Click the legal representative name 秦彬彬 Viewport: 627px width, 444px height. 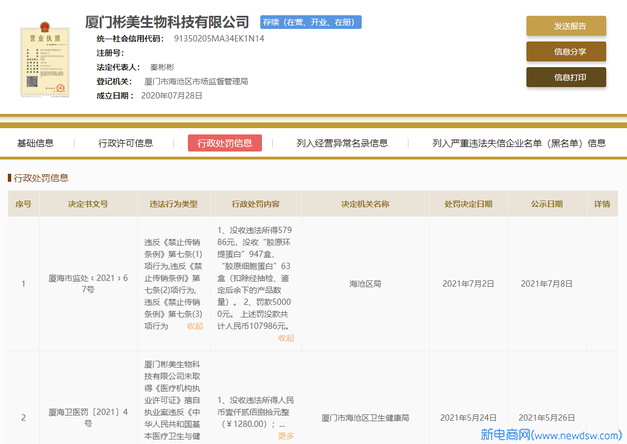[x=162, y=67]
